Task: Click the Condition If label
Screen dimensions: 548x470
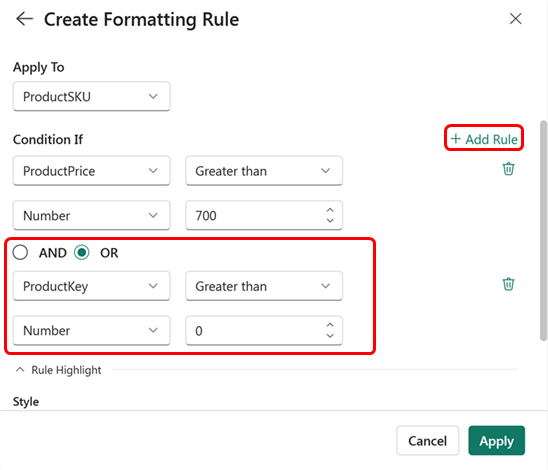Action: tap(48, 139)
